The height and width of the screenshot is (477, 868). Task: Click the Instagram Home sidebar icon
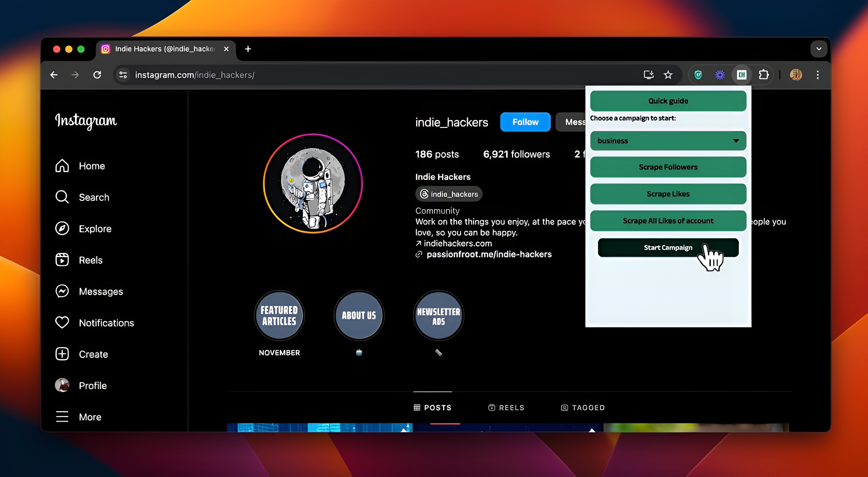(x=63, y=165)
